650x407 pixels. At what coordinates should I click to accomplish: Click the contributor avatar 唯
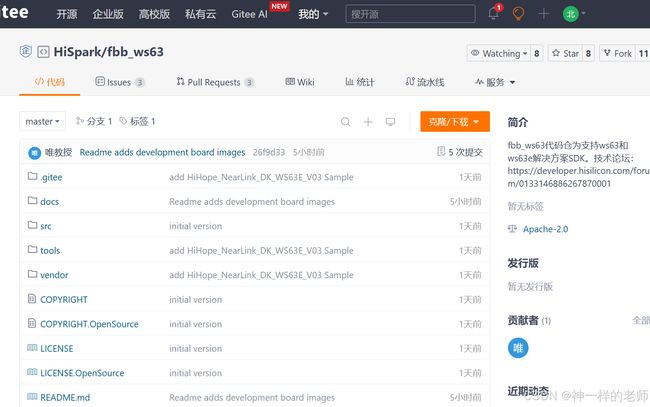[518, 348]
